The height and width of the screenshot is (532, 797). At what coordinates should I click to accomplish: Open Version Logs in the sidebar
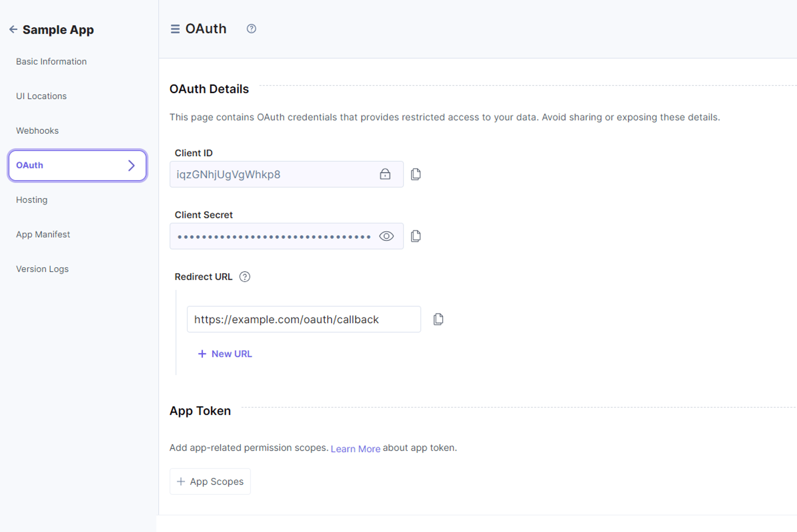42,269
